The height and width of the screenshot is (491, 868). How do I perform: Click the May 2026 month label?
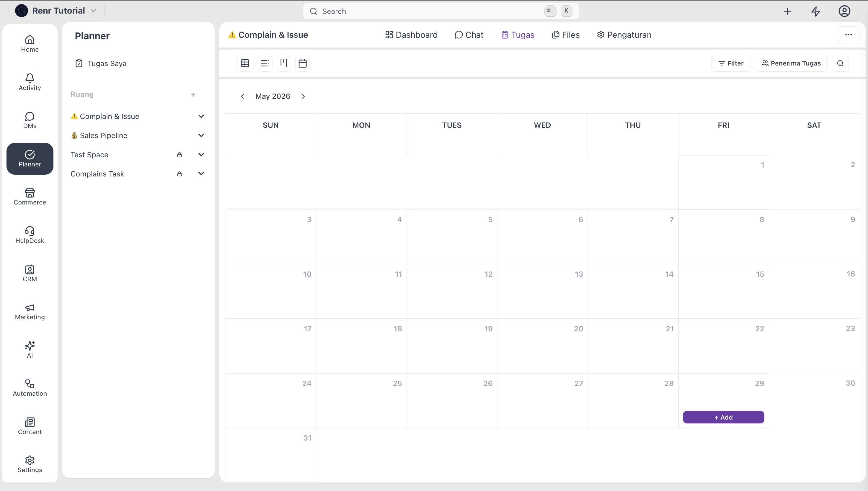tap(273, 96)
